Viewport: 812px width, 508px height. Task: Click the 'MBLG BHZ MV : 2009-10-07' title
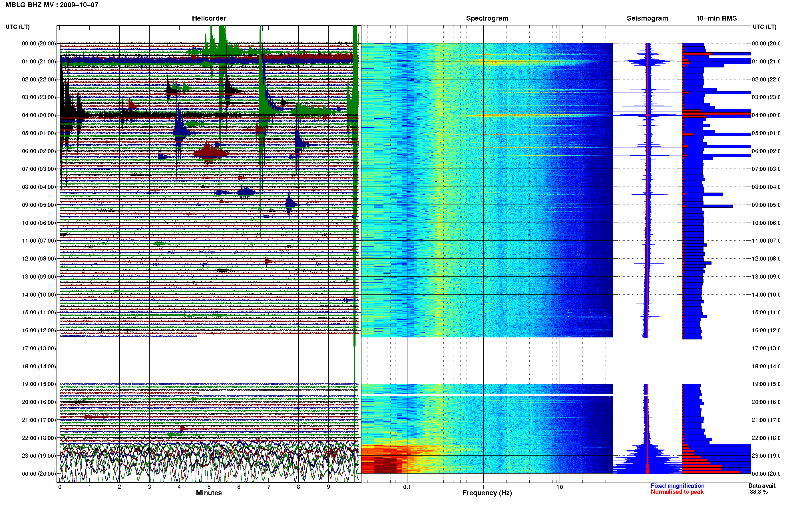[x=52, y=5]
